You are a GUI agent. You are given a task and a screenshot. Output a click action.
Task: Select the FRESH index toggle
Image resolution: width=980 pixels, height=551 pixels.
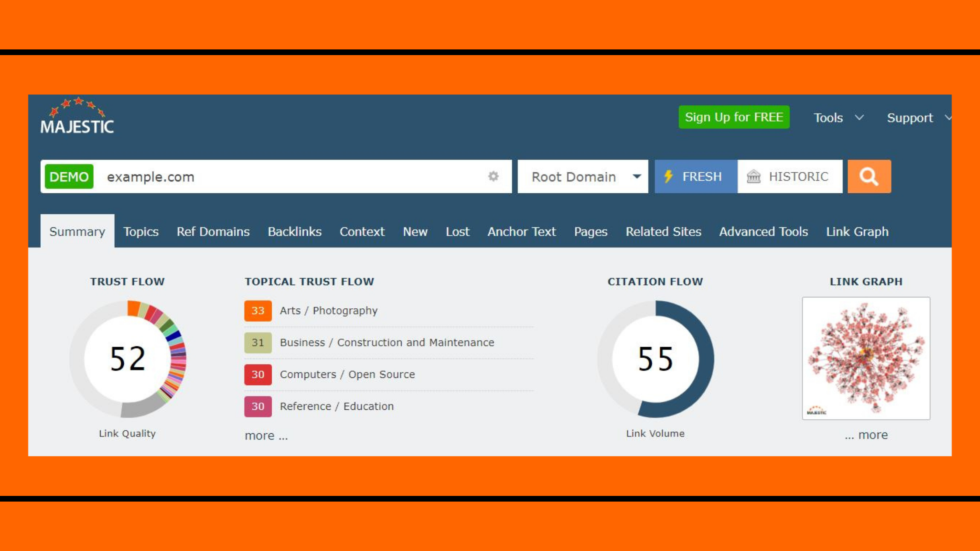tap(696, 176)
